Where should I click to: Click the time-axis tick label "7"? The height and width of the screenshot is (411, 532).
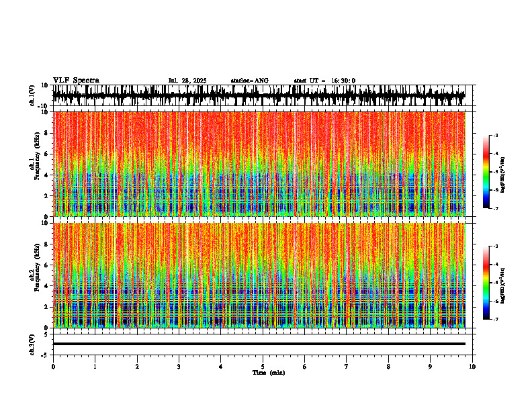click(347, 367)
